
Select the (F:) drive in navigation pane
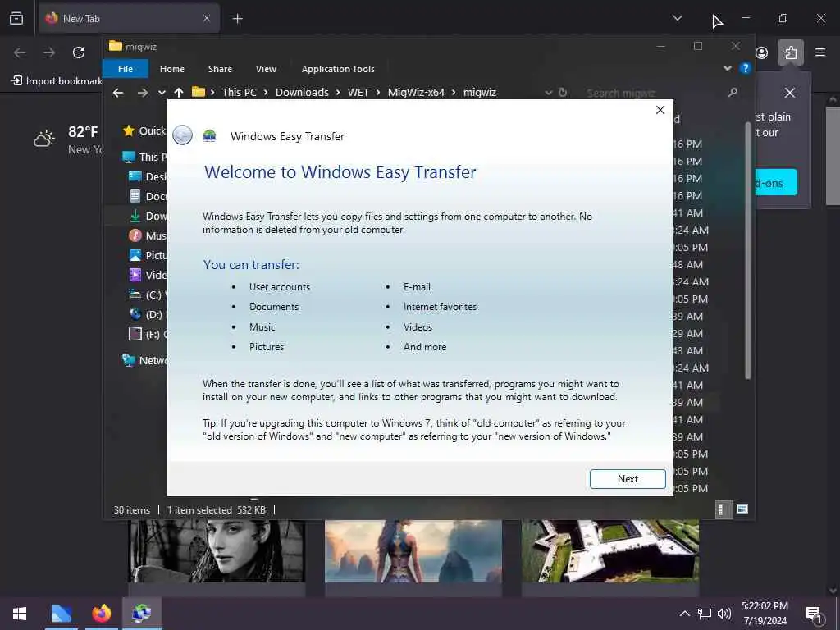coord(148,335)
